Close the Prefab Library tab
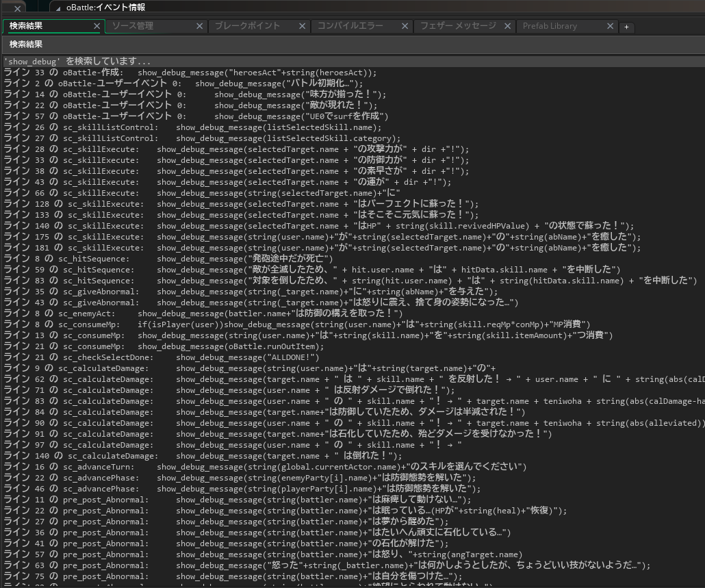This screenshot has height=588, width=705. (x=610, y=26)
